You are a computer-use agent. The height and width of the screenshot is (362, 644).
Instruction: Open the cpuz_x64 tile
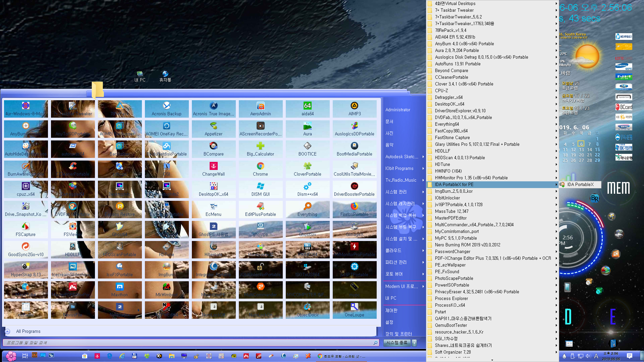(x=26, y=189)
